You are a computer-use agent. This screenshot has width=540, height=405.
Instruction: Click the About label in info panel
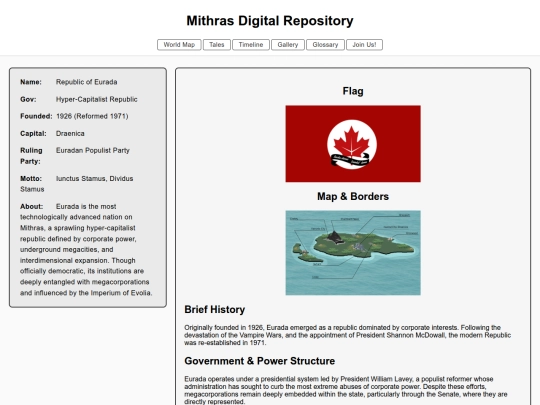tap(31, 206)
